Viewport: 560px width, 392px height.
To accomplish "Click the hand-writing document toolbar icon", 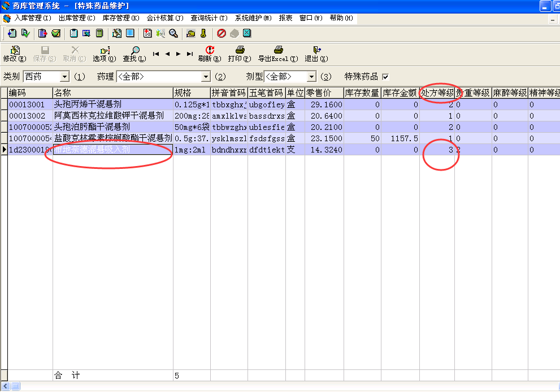I will [117, 33].
